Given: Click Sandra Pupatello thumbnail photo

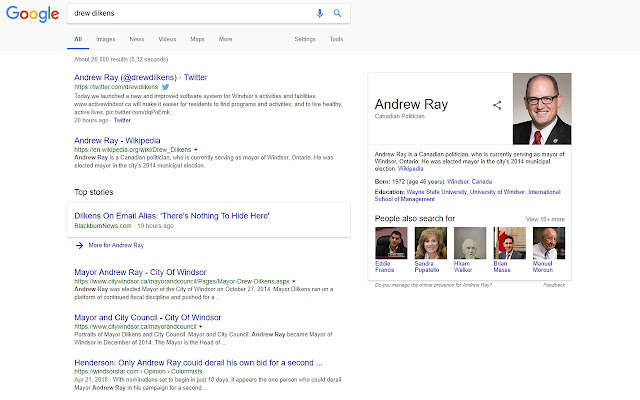Looking at the screenshot, I should pos(431,243).
